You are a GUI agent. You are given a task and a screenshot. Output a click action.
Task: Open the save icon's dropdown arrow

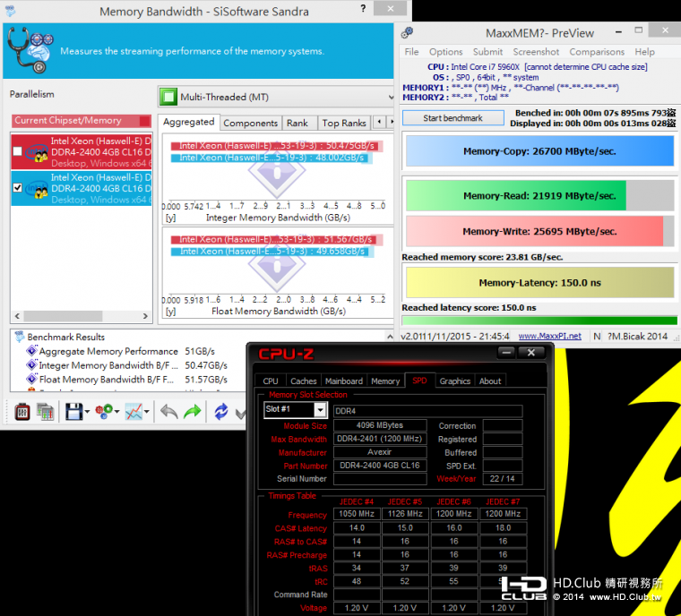[x=88, y=413]
